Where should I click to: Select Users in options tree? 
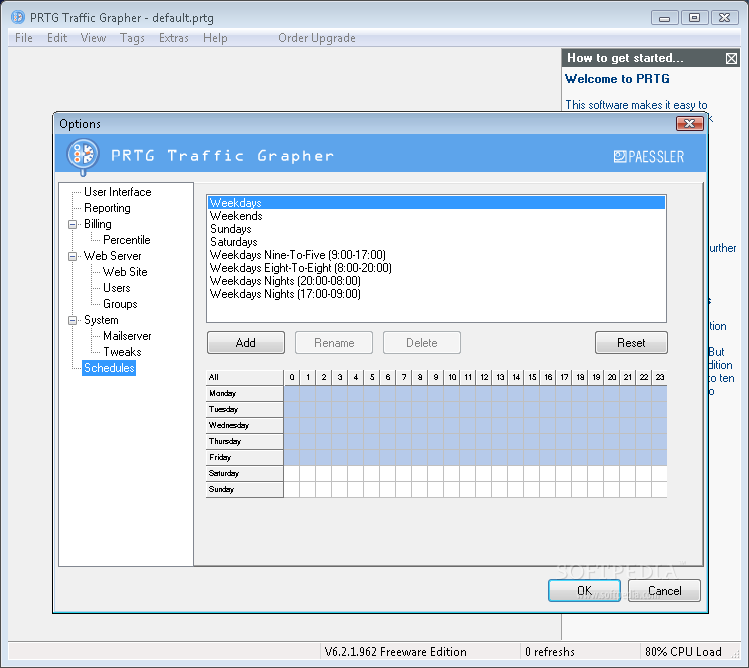click(x=117, y=288)
